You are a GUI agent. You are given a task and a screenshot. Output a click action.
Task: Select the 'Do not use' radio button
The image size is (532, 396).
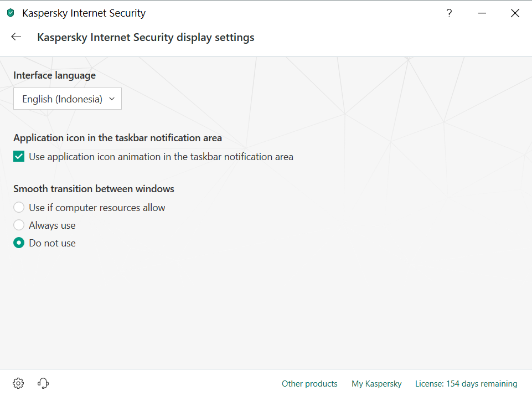(x=19, y=243)
